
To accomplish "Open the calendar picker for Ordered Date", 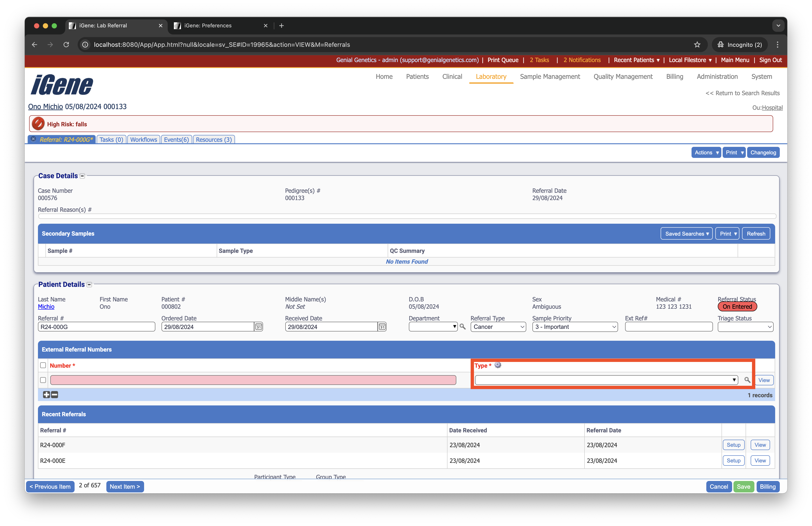I will point(258,327).
